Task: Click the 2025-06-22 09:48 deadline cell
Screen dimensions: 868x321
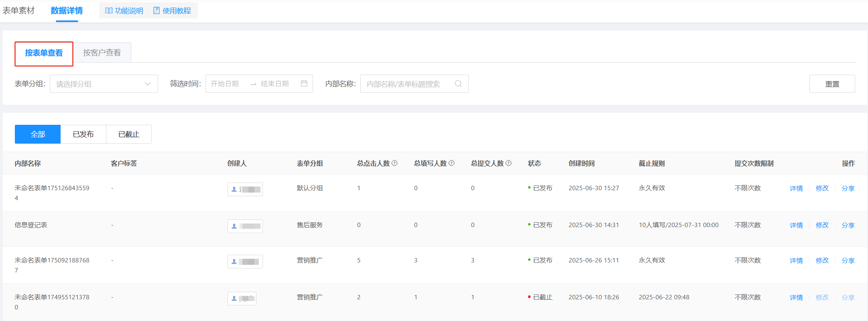Action: (x=664, y=297)
